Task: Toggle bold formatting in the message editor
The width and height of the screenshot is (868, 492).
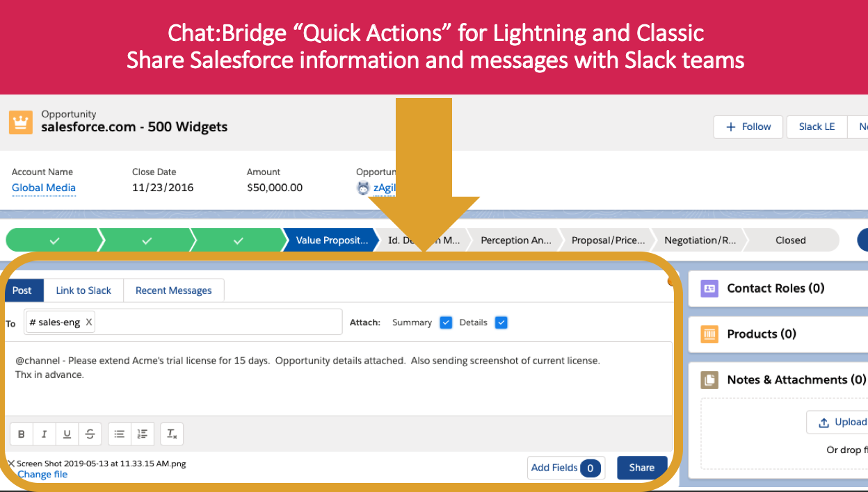Action: click(21, 433)
